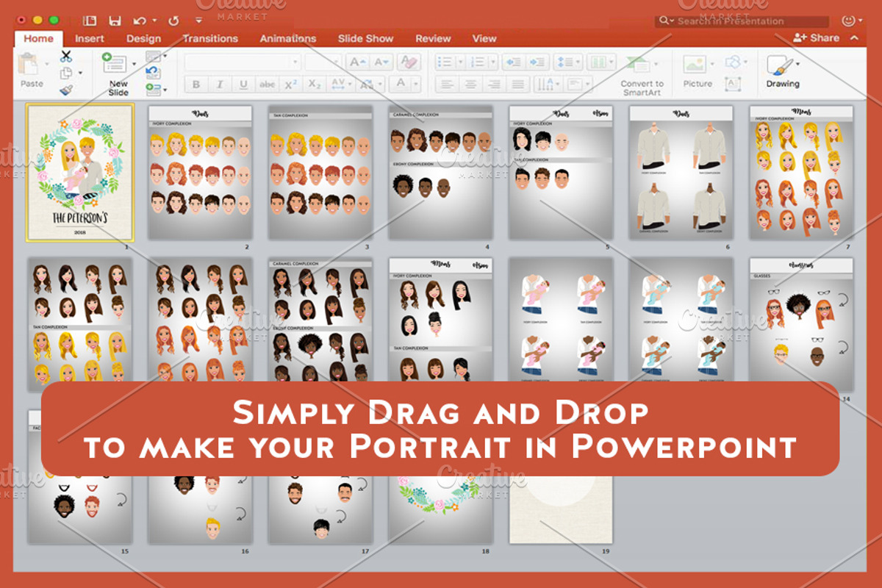This screenshot has width=882, height=588.
Task: Select slide 6 shirts thumbnail
Action: point(681,172)
